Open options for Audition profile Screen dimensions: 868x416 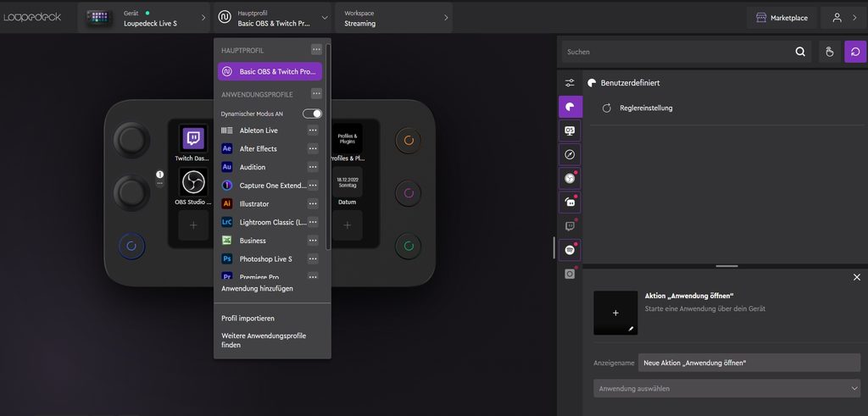click(x=313, y=167)
